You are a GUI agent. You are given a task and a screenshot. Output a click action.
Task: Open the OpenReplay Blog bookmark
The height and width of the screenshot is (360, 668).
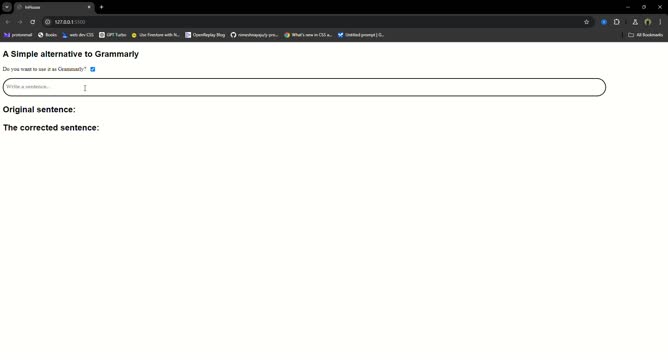pos(205,35)
